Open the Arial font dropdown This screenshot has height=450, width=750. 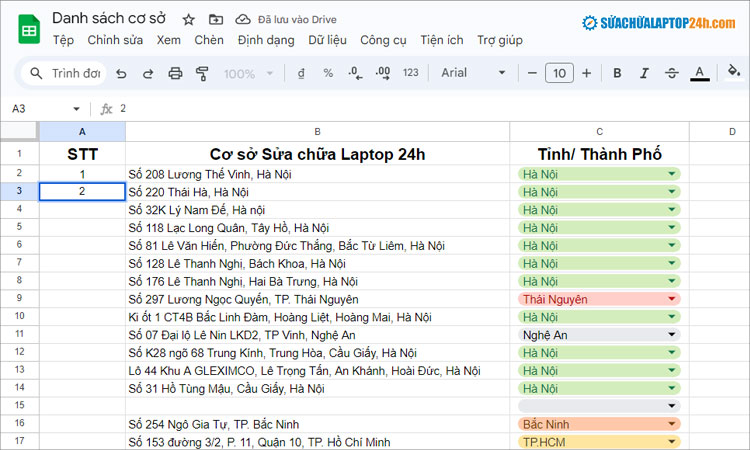click(473, 73)
